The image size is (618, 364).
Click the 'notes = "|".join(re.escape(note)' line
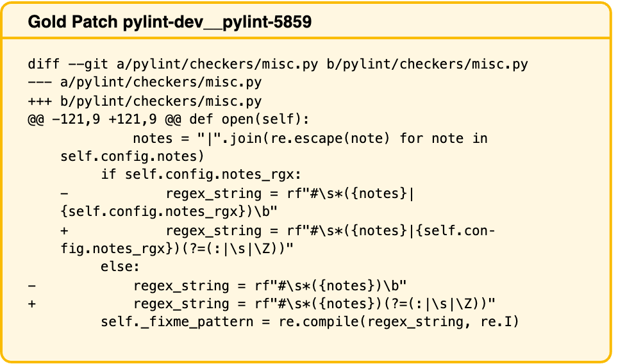point(310,138)
